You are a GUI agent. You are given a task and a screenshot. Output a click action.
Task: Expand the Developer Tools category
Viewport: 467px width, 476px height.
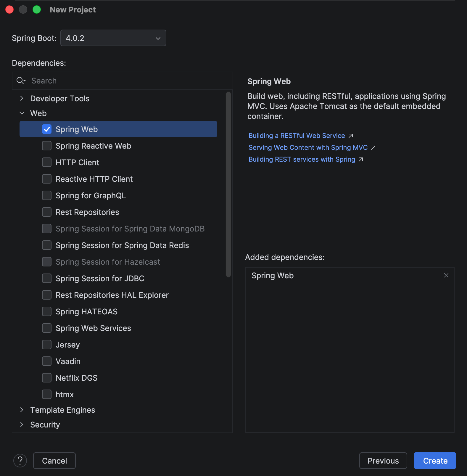22,98
